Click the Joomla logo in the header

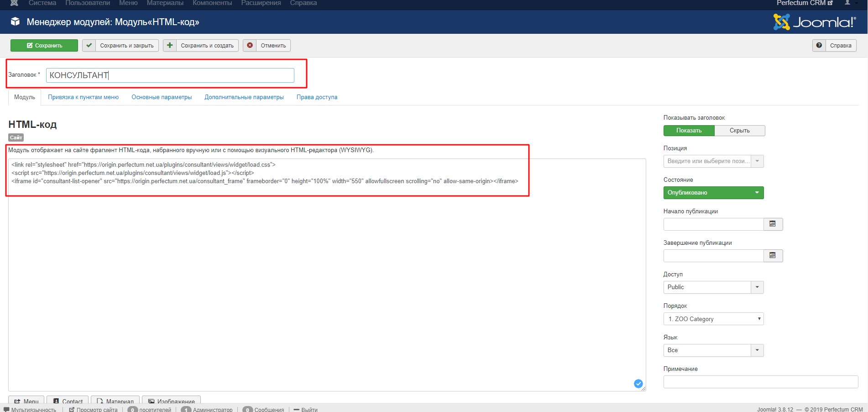pos(814,22)
